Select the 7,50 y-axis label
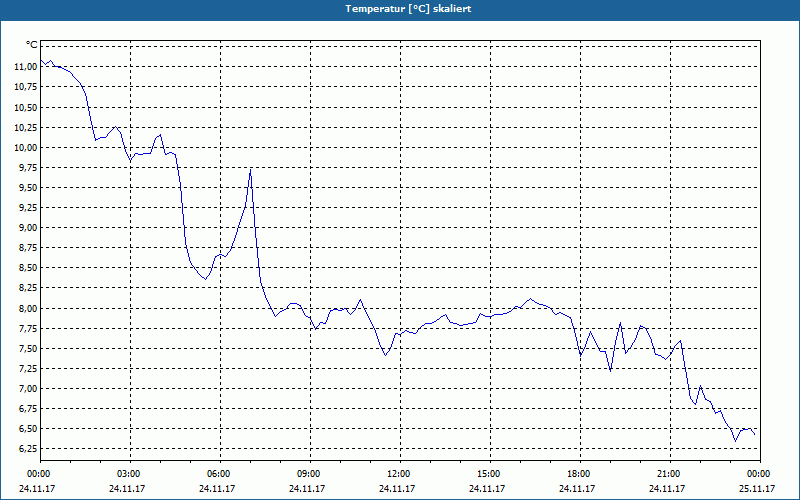The width and height of the screenshot is (800, 500). [28, 349]
